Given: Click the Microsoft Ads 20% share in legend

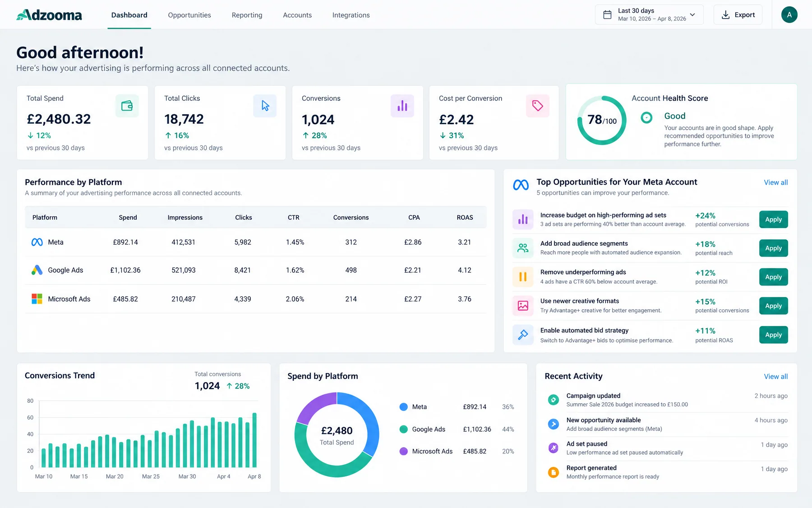Looking at the screenshot, I should point(508,452).
